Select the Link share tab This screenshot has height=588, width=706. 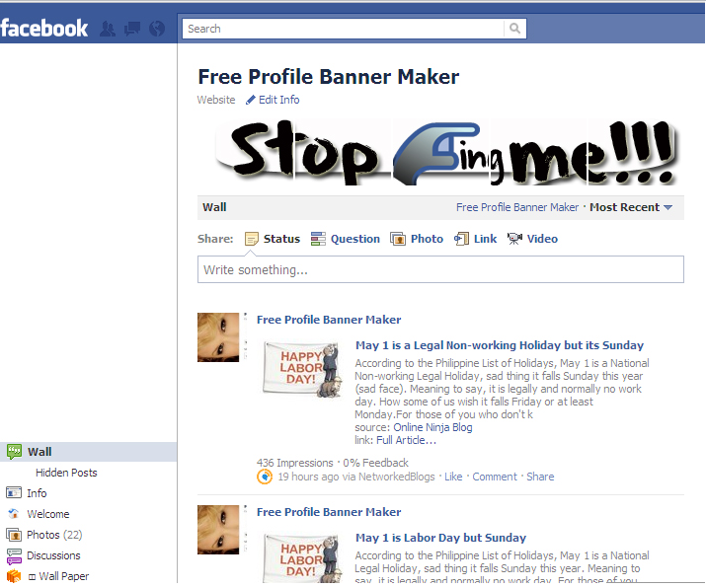[x=476, y=239]
